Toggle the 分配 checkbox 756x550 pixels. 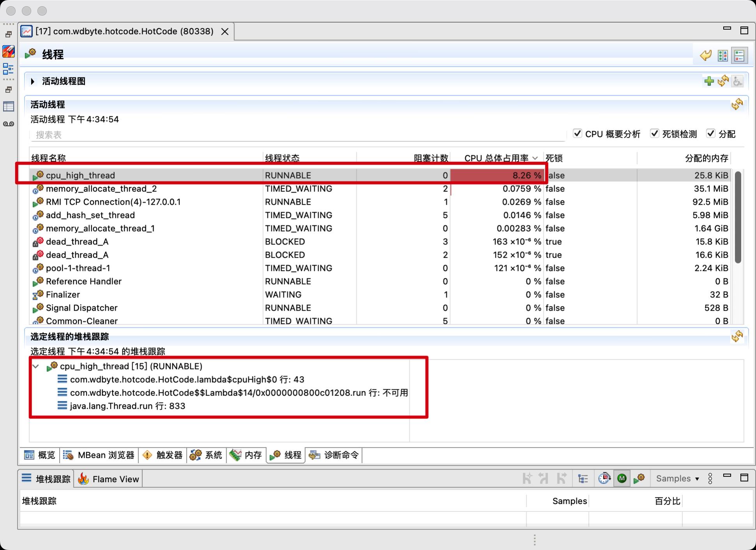[711, 134]
